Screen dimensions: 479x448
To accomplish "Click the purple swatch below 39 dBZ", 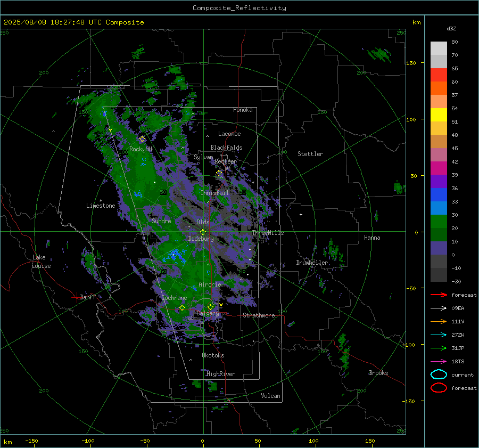I will coord(439,181).
